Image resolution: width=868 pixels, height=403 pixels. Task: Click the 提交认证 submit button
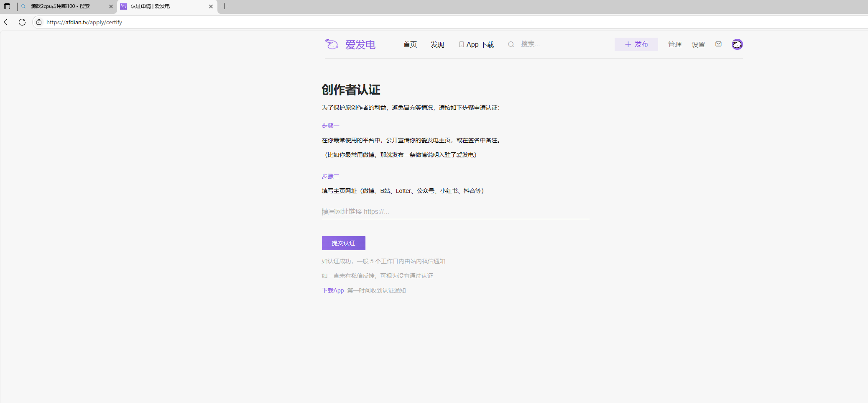click(x=343, y=243)
